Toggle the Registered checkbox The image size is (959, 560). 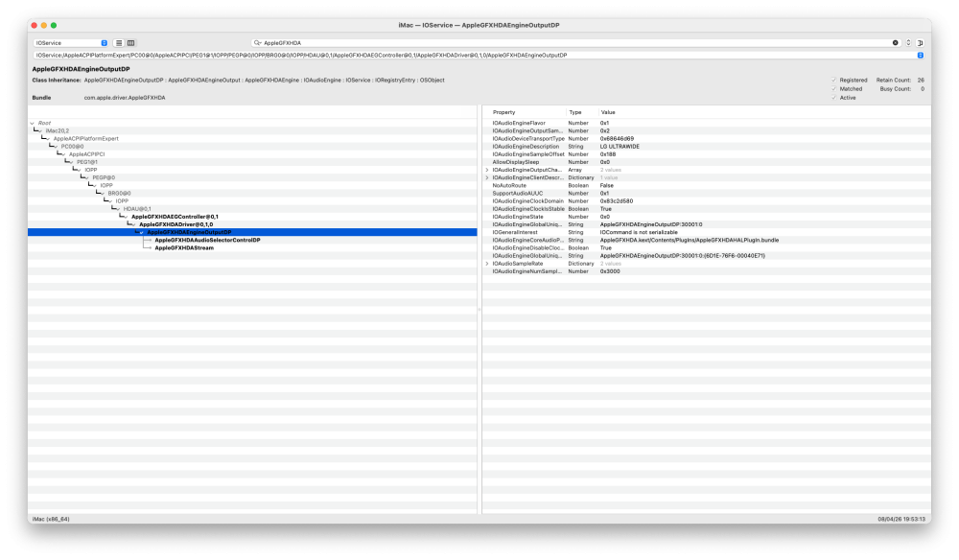tap(833, 81)
